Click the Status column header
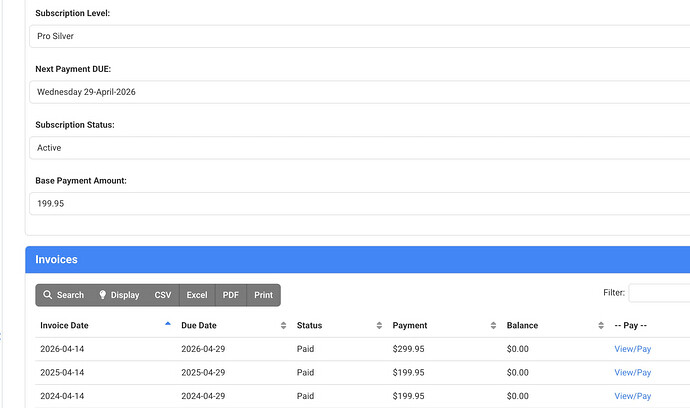 tap(309, 325)
